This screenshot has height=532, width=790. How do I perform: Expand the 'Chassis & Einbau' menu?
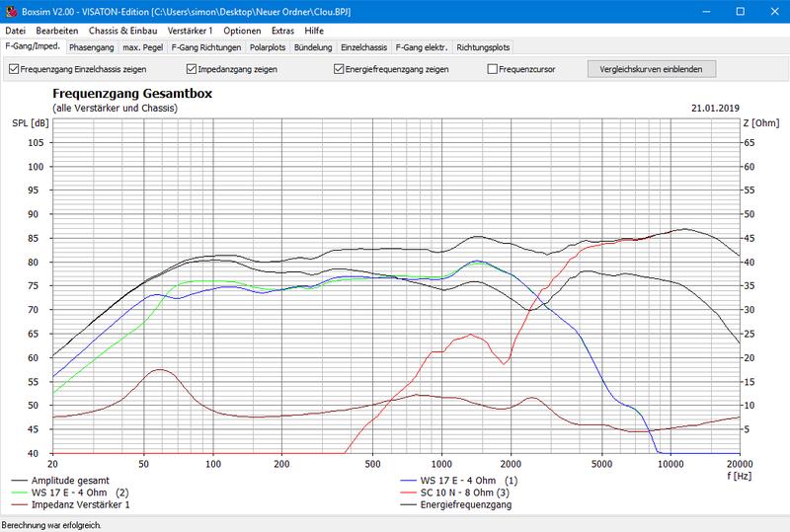tap(124, 31)
